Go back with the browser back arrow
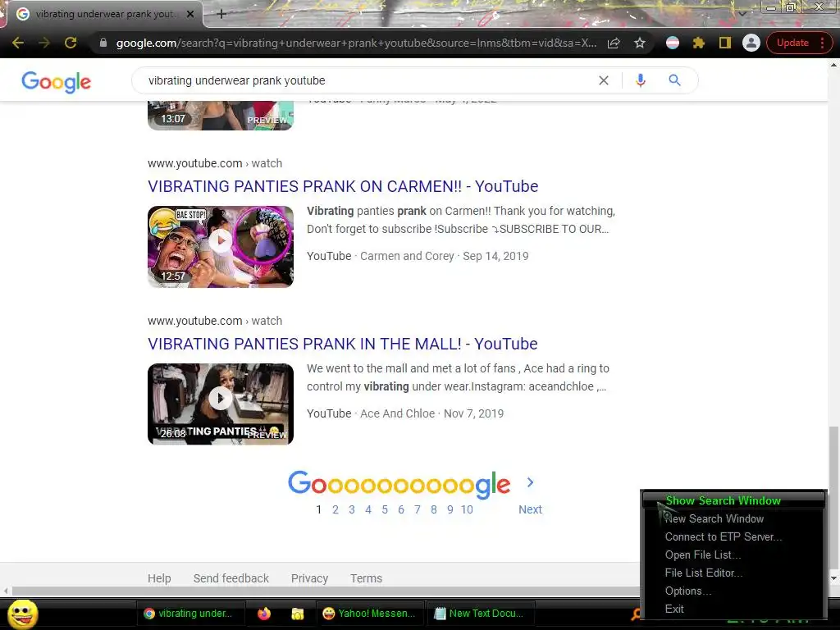Screen dimensions: 840x630 18,43
